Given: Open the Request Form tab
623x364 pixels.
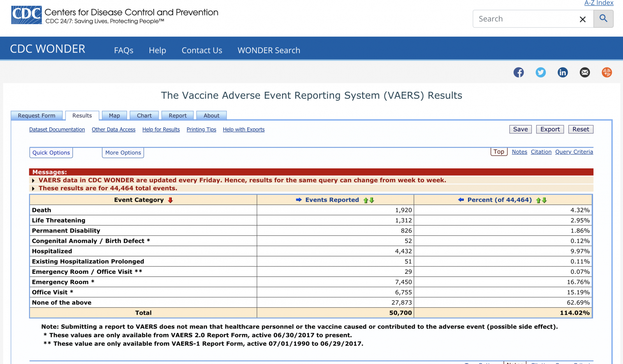Looking at the screenshot, I should click(x=37, y=115).
